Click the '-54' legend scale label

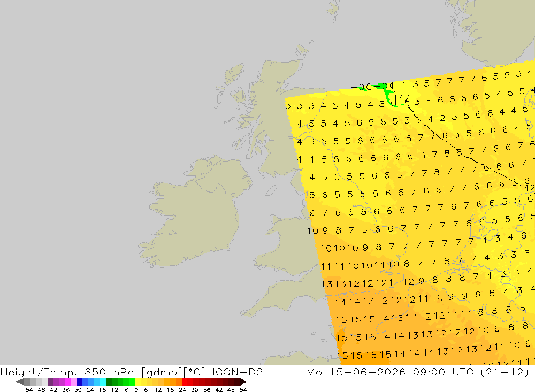pyautogui.click(x=27, y=390)
